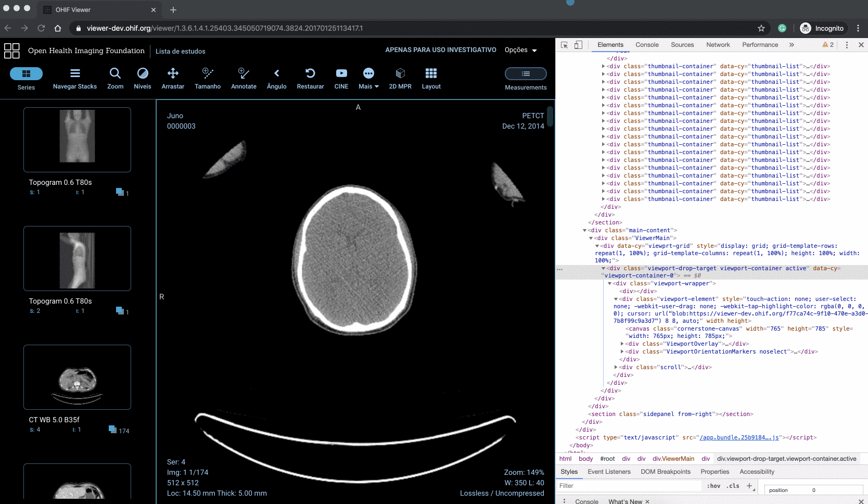Viewport: 868px width, 504px height.
Task: Switch to the Console tab
Action: (x=647, y=45)
